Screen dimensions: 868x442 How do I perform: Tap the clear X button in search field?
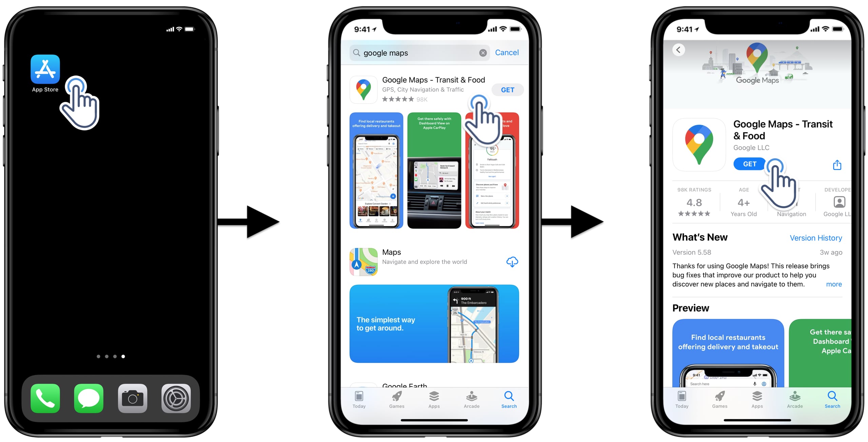(482, 53)
